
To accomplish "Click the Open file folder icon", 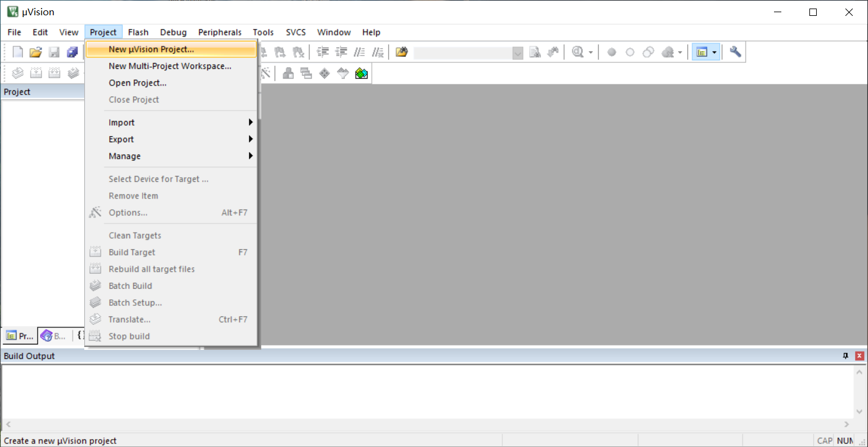I will [36, 53].
